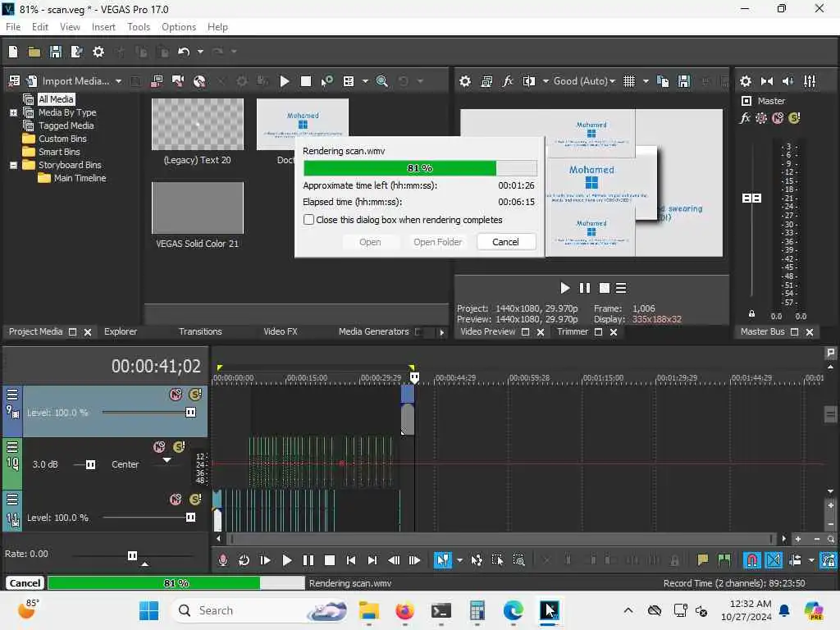This screenshot has height=630, width=840.
Task: Click the Import Media button
Action: pos(69,81)
